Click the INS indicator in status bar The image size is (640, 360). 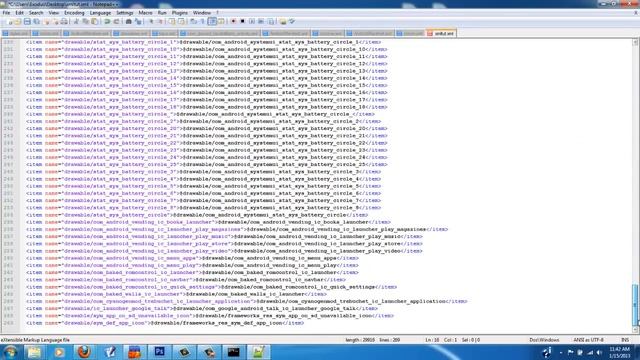click(625, 340)
